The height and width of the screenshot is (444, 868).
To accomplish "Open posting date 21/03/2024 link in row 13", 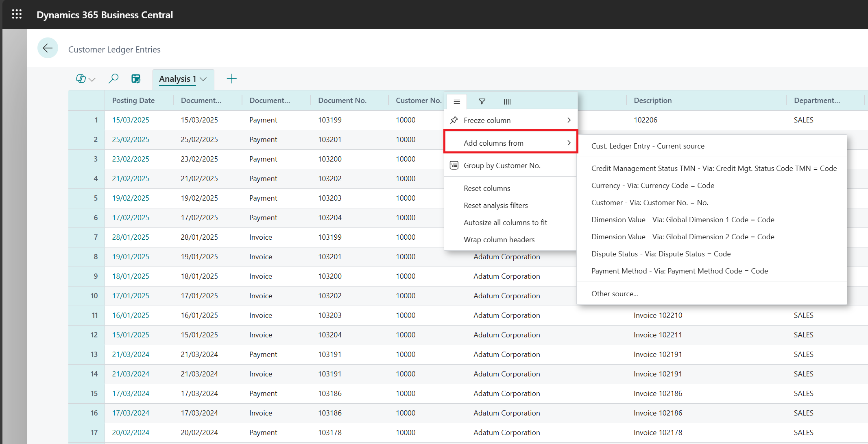I will (131, 354).
